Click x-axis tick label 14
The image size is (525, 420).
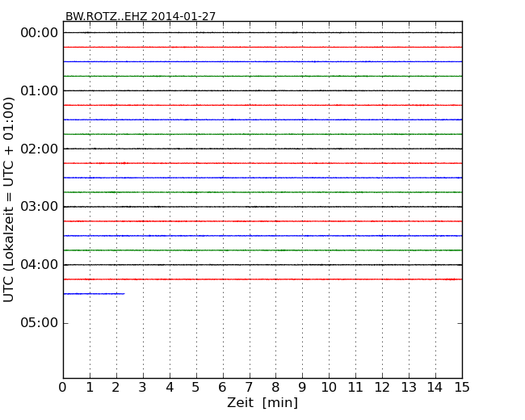click(x=435, y=387)
